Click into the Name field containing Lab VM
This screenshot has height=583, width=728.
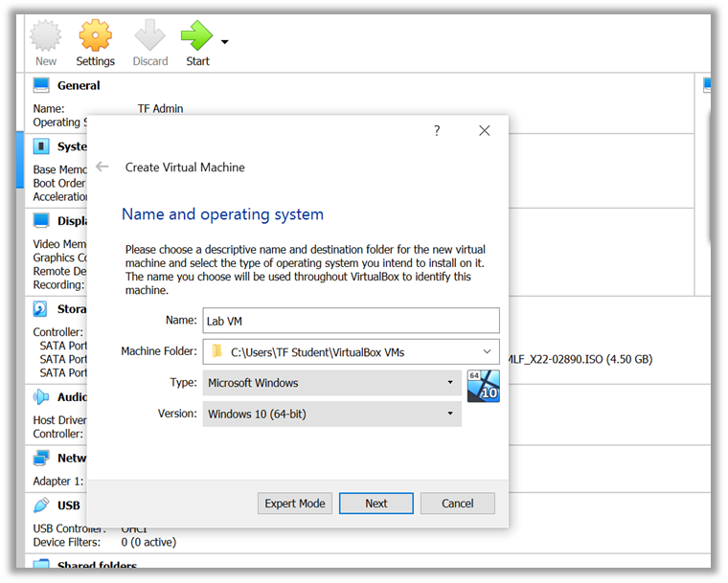351,321
